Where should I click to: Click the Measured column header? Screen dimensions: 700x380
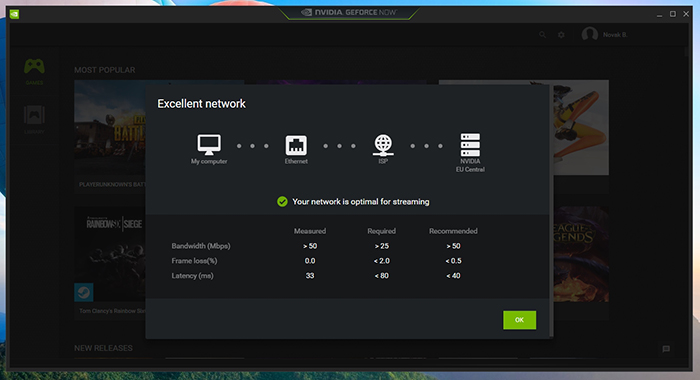(310, 231)
